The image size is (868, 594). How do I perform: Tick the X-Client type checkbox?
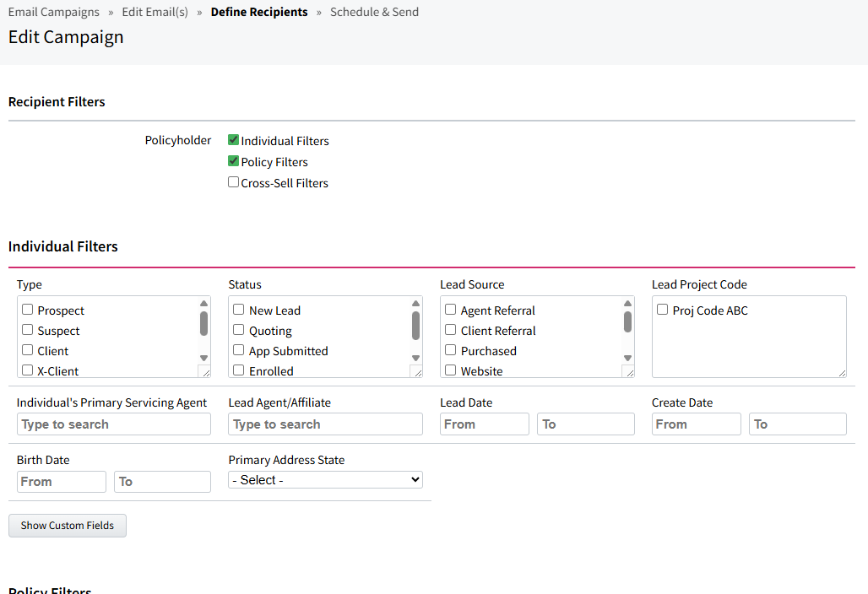pyautogui.click(x=28, y=370)
